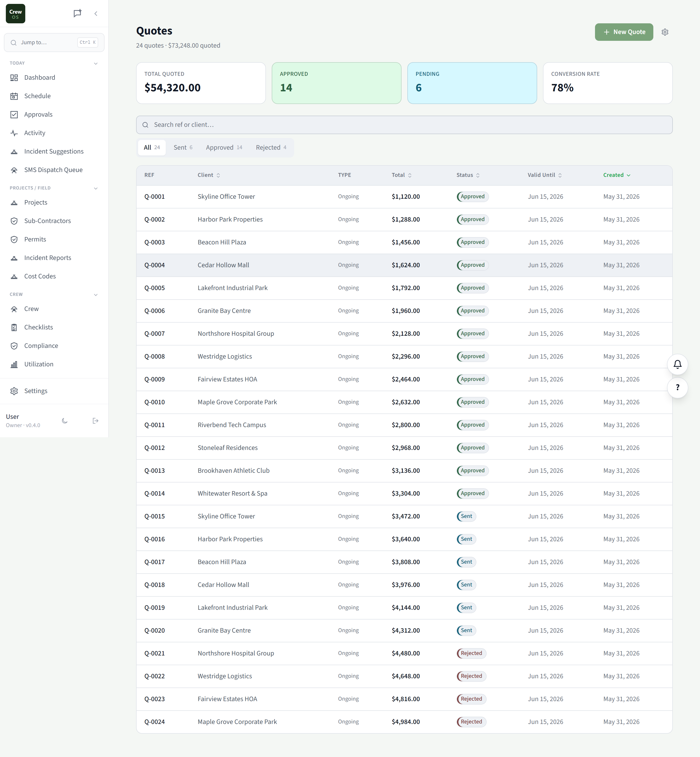Collapse the PROJECTS / FIELD section
The image size is (700, 757).
pyautogui.click(x=96, y=188)
